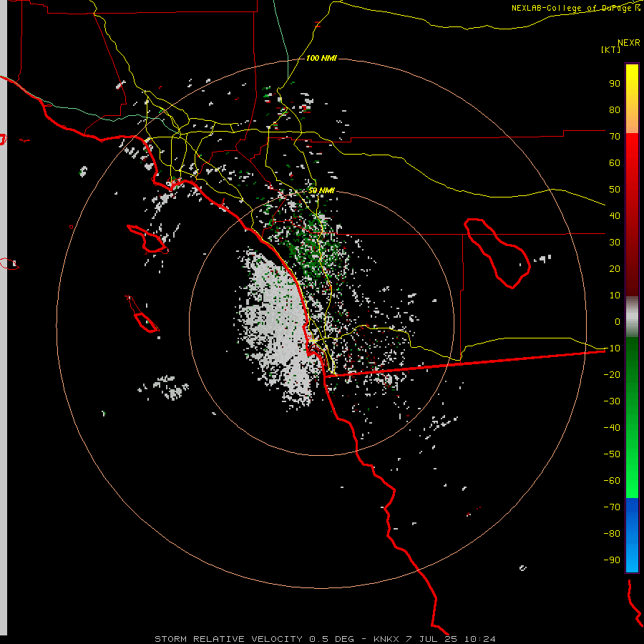Select the -80 value on velocity scale
This screenshot has height=644, width=644.
(612, 534)
